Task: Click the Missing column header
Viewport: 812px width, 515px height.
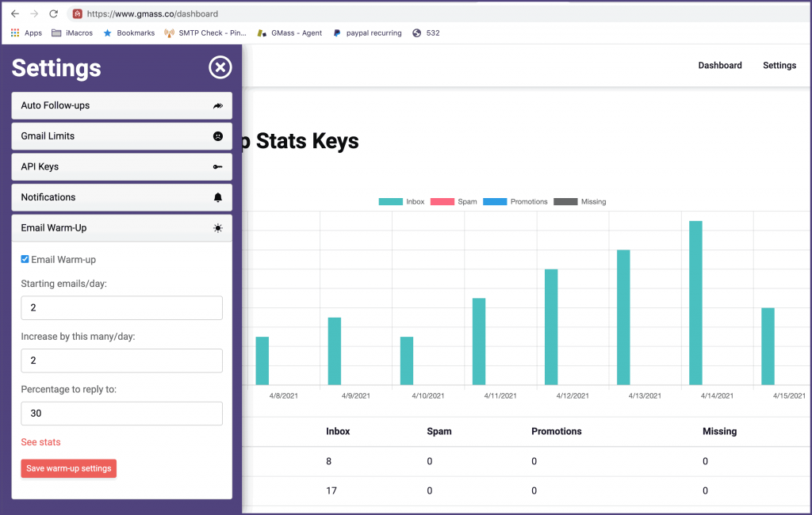Action: pyautogui.click(x=720, y=431)
